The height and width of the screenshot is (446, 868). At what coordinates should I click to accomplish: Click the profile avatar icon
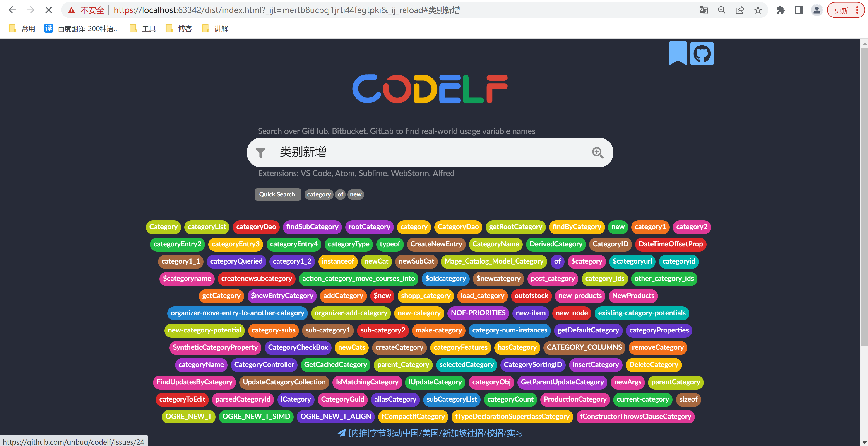816,10
